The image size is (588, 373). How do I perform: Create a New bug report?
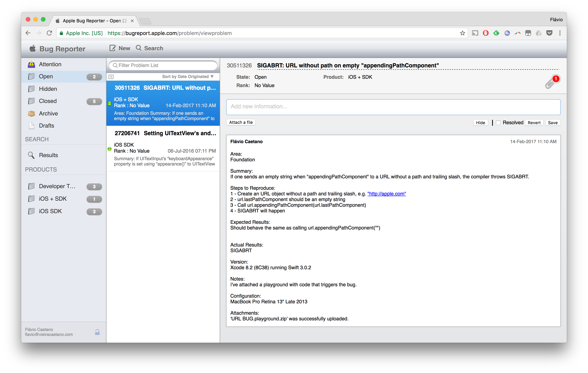click(x=120, y=48)
